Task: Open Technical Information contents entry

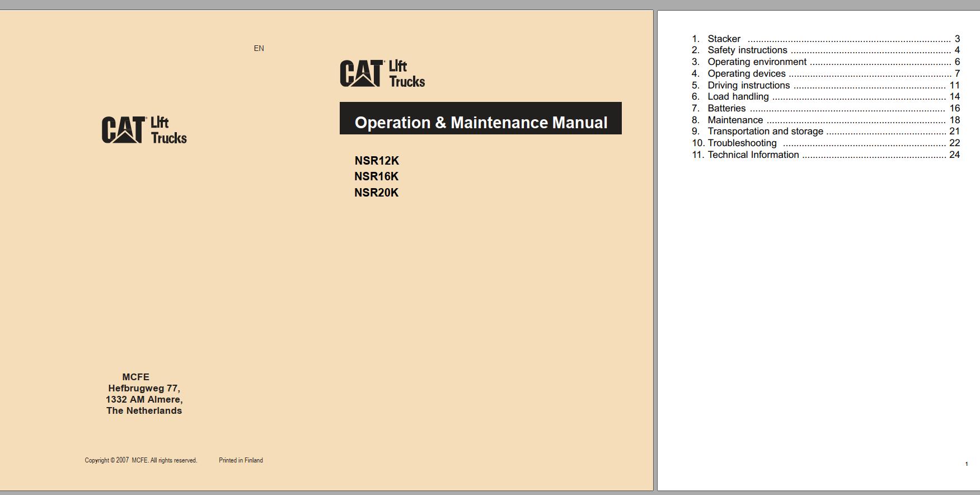Action: coord(826,155)
